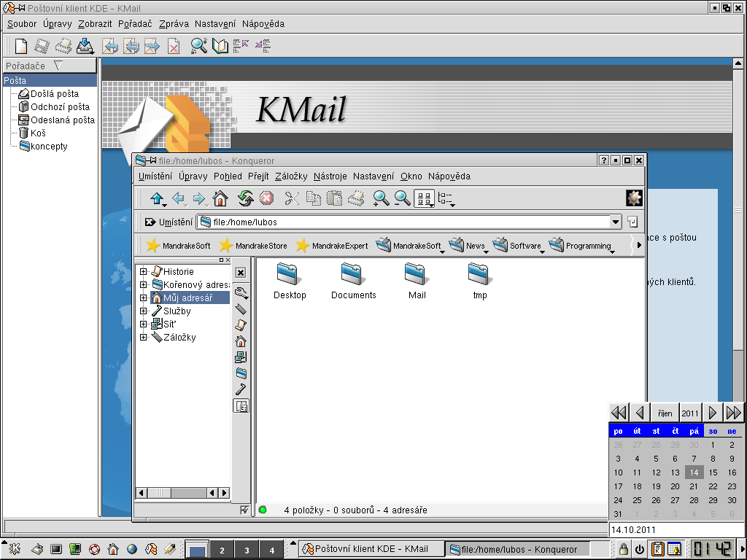Open the KMail address book icon

coord(220,46)
